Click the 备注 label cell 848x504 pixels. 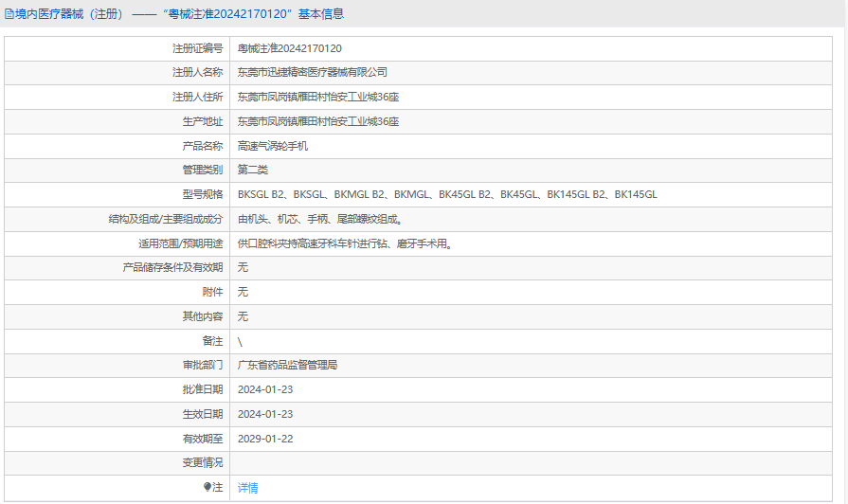coord(117,341)
